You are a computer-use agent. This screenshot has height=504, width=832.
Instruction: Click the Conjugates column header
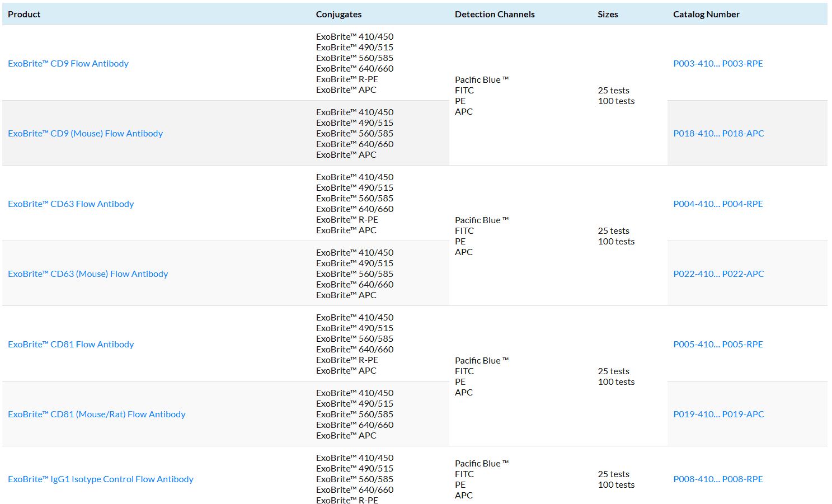[339, 15]
